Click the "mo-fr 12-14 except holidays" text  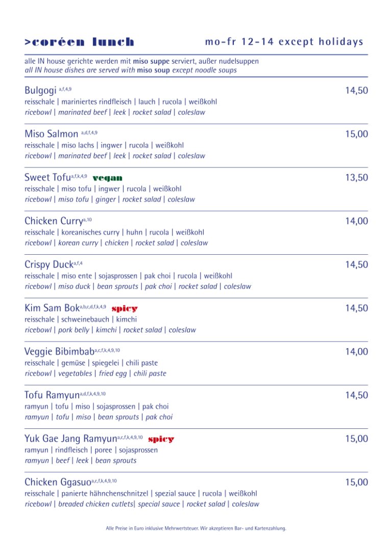(x=284, y=41)
